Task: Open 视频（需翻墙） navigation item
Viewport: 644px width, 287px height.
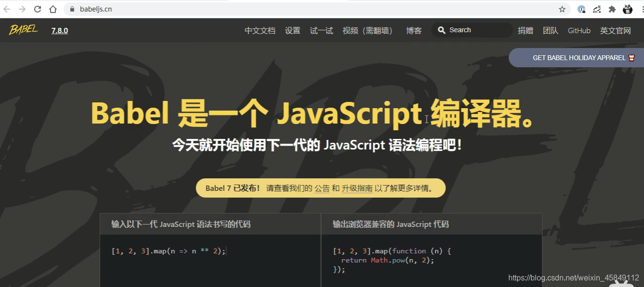Action: (x=369, y=31)
